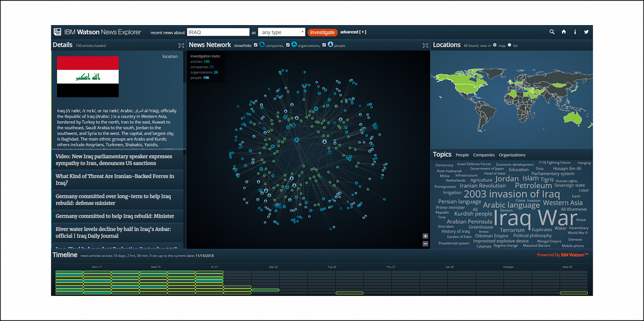Viewport: 644px width, 321px height.
Task: Open 'What Kind of Threat Are Iranian-Backed Forces' article
Action: click(117, 180)
